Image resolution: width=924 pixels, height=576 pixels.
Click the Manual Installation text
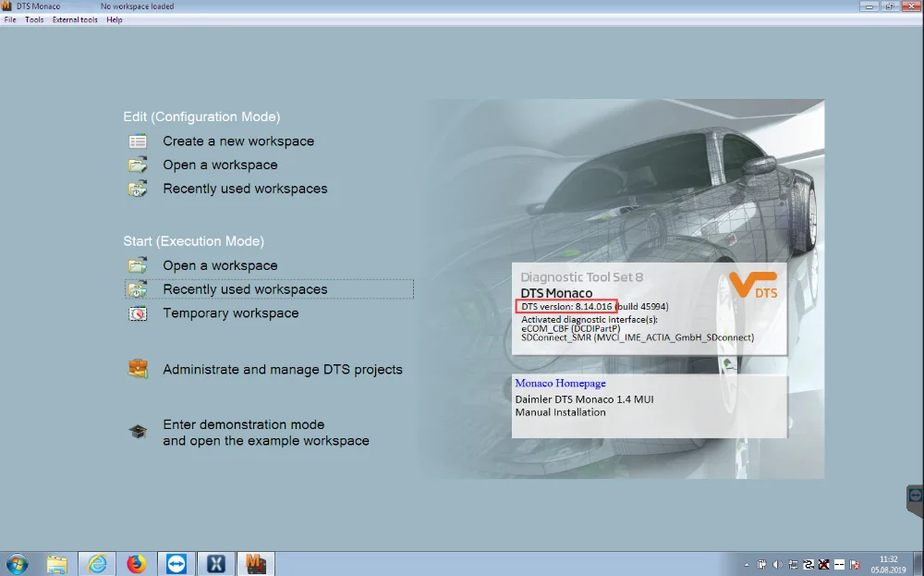[x=561, y=412]
